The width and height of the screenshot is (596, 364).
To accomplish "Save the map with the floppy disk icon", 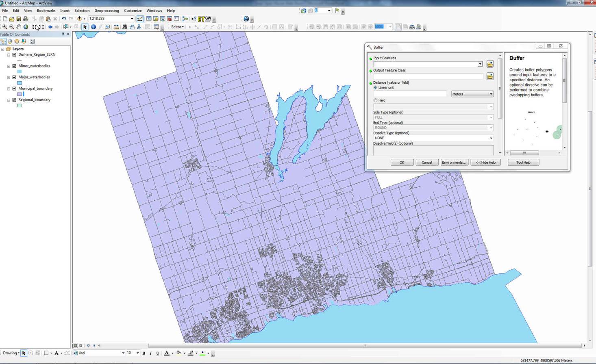I will pyautogui.click(x=19, y=19).
